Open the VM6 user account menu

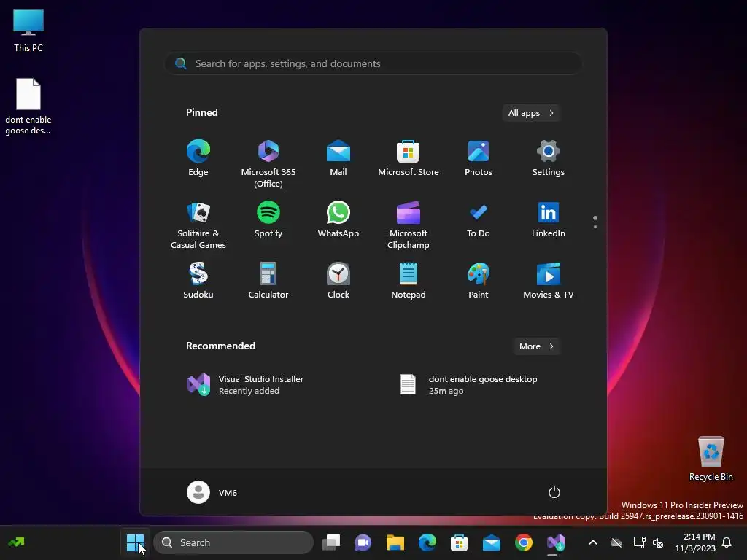point(212,492)
